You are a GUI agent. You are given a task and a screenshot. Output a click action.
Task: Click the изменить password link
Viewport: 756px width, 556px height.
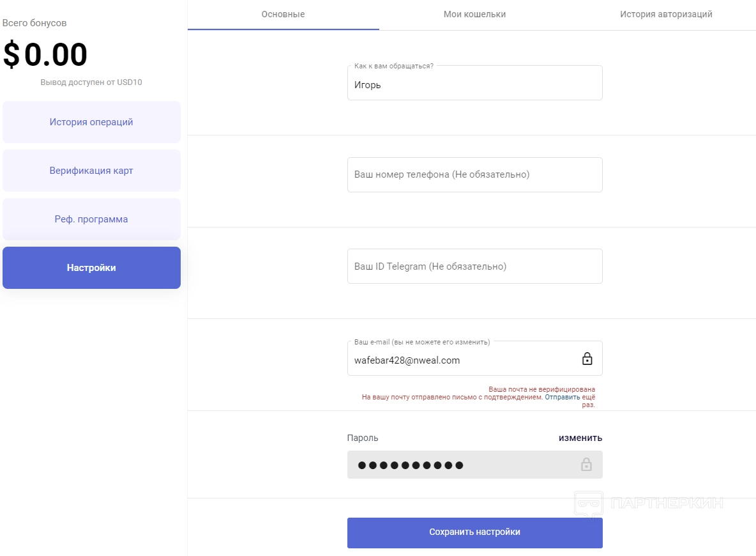click(x=580, y=438)
